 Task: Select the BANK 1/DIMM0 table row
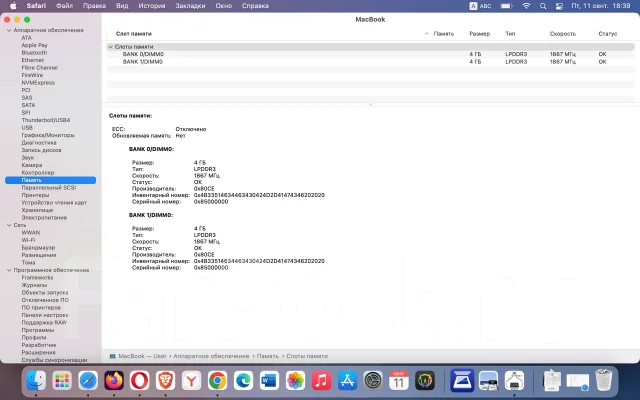click(371, 62)
